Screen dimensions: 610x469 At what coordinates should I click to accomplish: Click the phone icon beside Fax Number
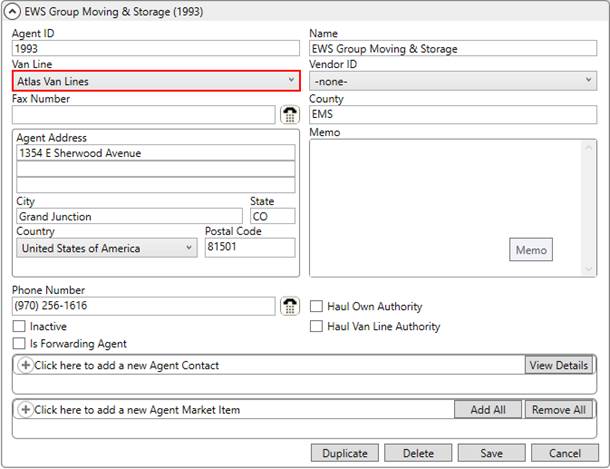(x=290, y=115)
